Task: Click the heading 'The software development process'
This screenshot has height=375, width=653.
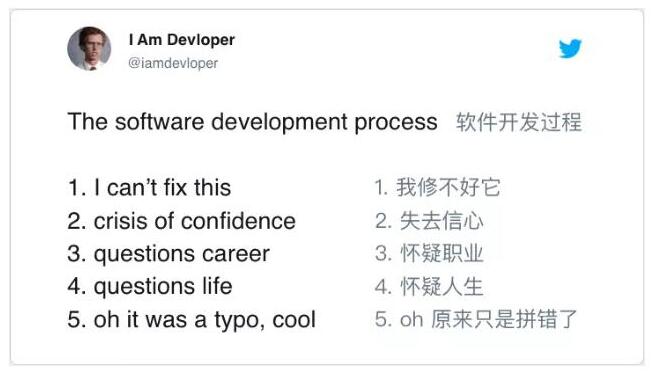Action: (x=252, y=122)
